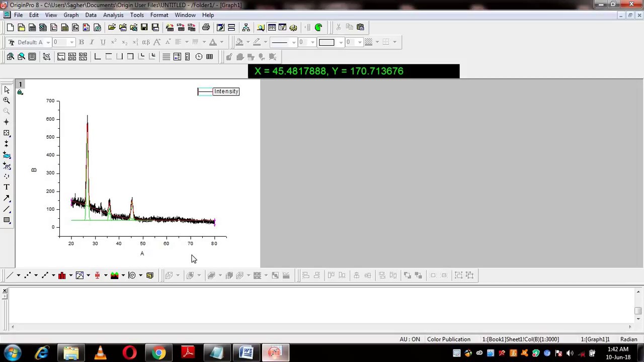
Task: Expand the font color dropdown arrow
Action: tap(221, 42)
